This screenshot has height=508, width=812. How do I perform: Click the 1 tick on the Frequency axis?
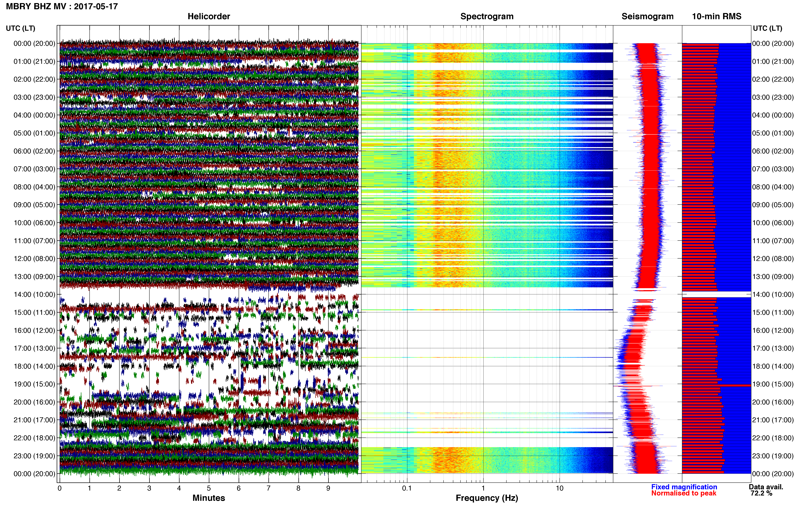483,488
